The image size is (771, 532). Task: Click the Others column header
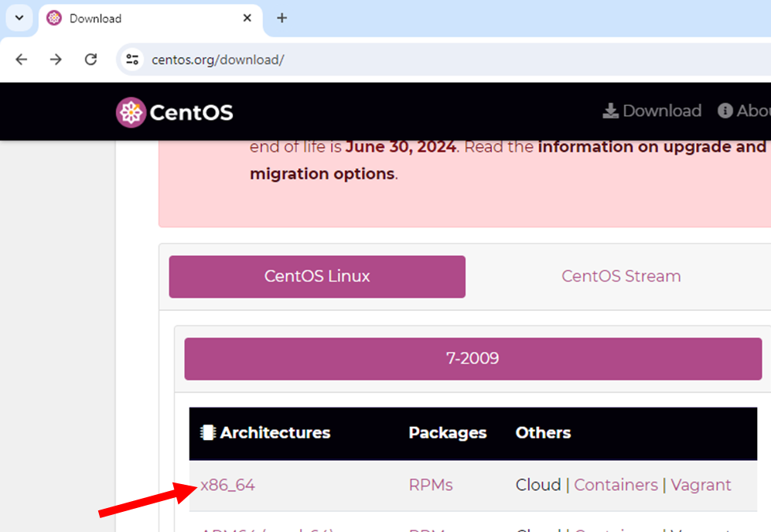[543, 433]
